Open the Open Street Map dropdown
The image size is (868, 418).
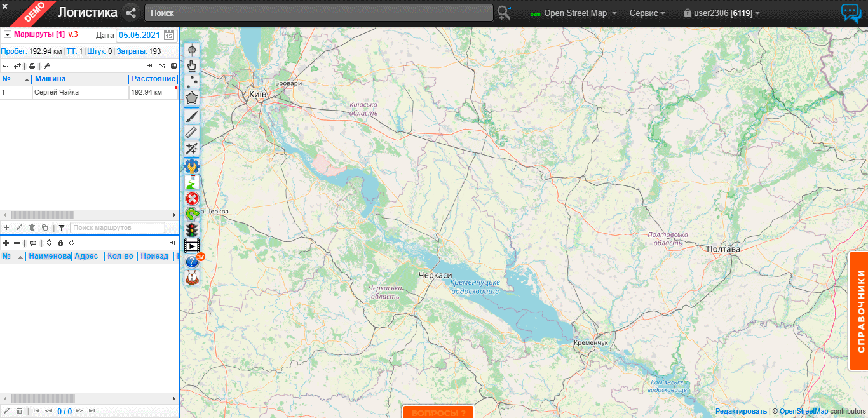click(574, 13)
